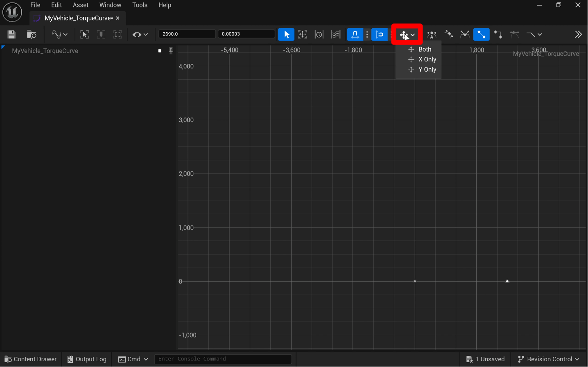588x367 pixels.
Task: Open the Output Log
Action: click(87, 359)
